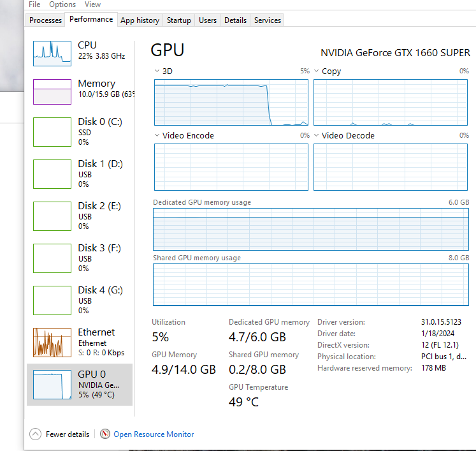Click the Shared GPU memory usage graph

pyautogui.click(x=311, y=285)
